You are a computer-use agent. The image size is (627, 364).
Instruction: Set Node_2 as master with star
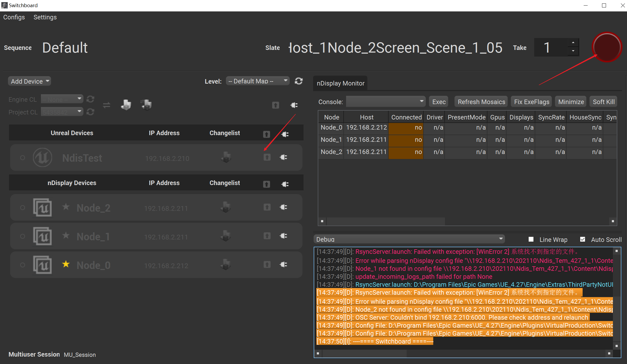(66, 207)
